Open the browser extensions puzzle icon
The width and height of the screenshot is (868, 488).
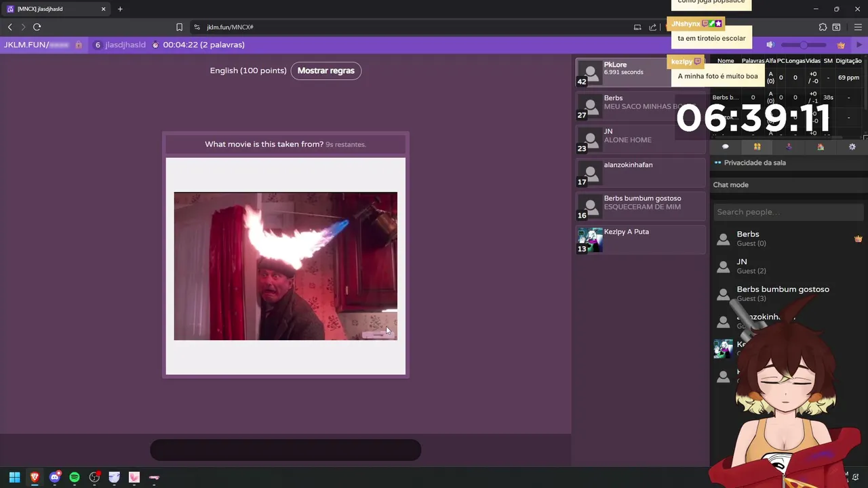(x=823, y=27)
